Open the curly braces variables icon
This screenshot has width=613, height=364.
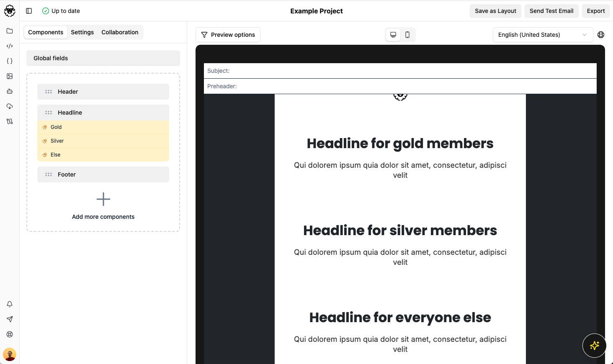10,61
